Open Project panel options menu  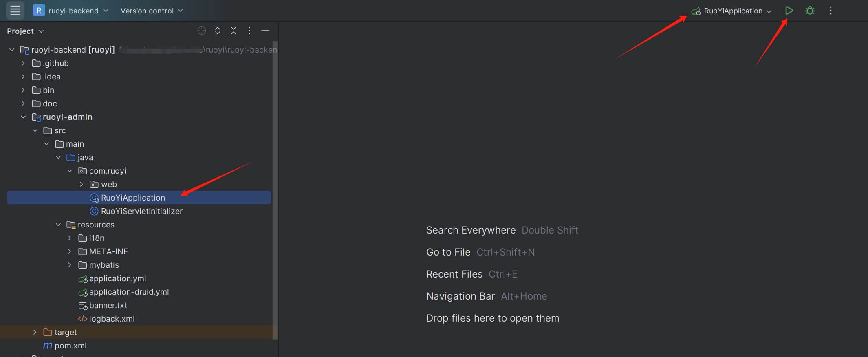click(249, 31)
